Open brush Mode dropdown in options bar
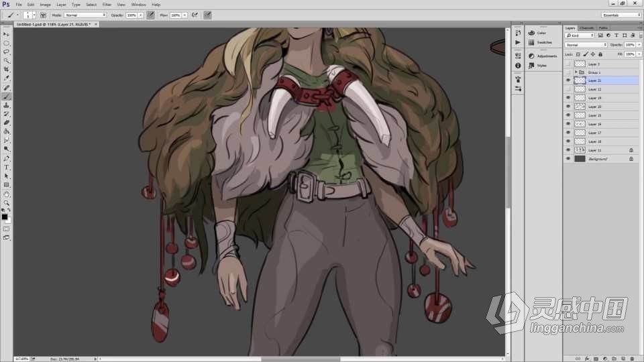644x362 pixels. pos(85,15)
